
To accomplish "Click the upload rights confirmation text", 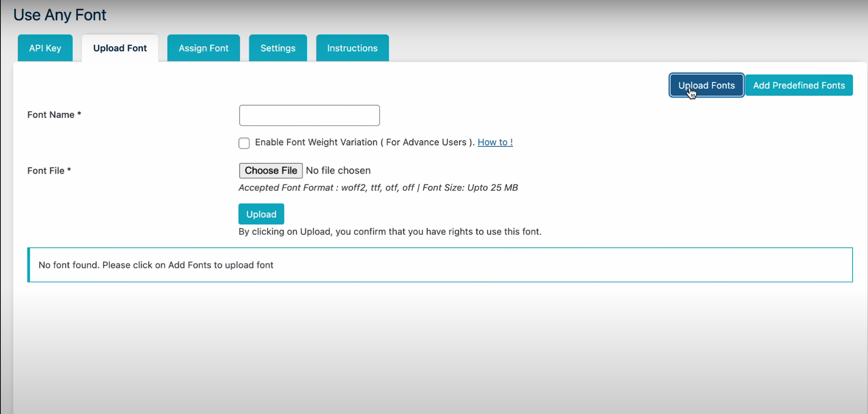I will click(x=390, y=232).
